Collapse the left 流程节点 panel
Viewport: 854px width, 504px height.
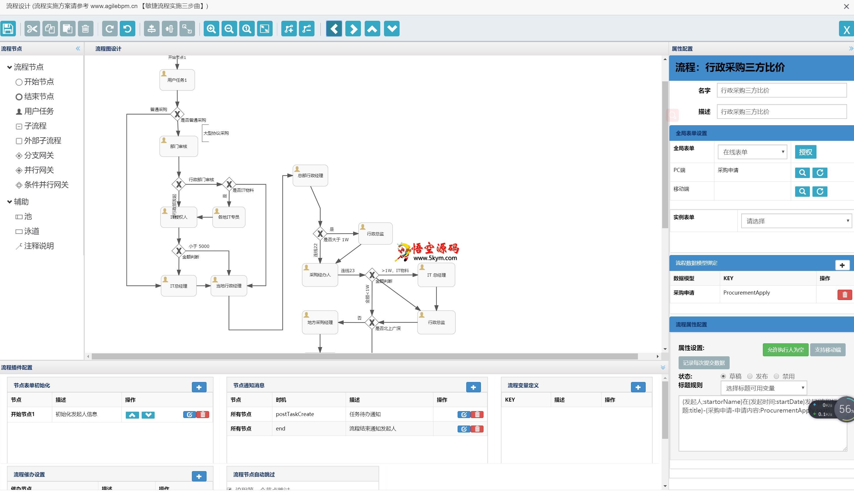tap(78, 48)
